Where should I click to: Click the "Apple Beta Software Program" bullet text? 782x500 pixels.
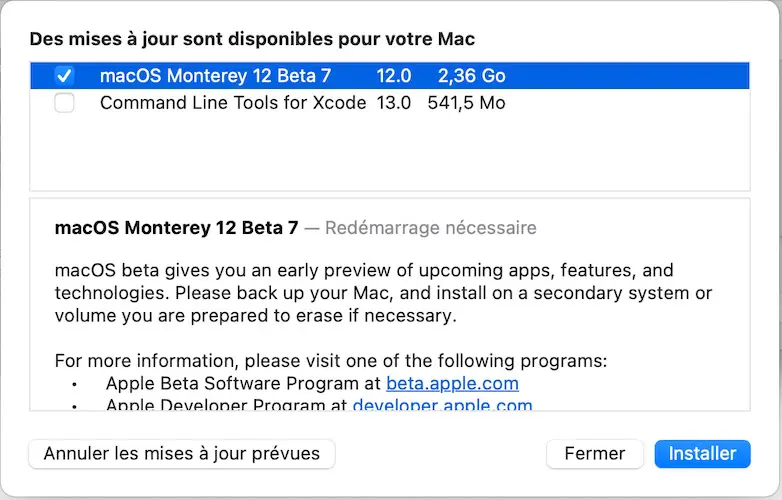(243, 384)
